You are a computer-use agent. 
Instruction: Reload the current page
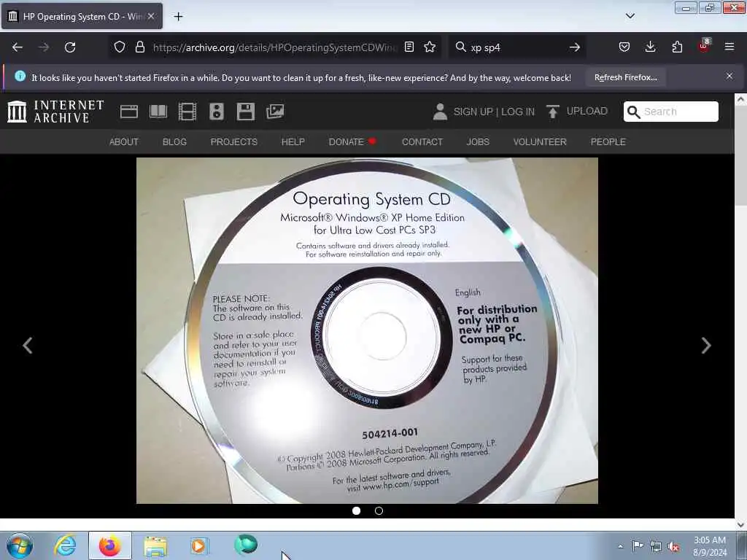[x=70, y=47]
